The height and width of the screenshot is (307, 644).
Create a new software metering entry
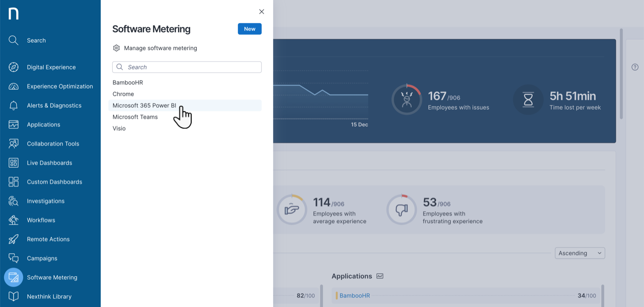tap(250, 29)
